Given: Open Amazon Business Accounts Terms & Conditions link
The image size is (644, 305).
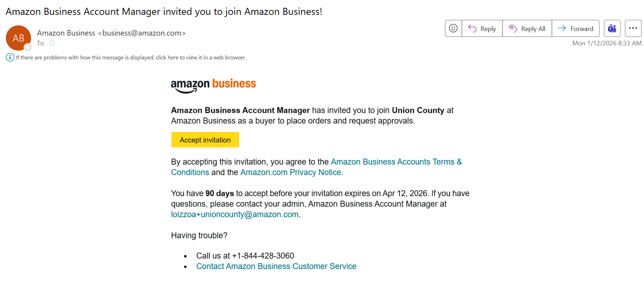Looking at the screenshot, I should click(x=396, y=162).
